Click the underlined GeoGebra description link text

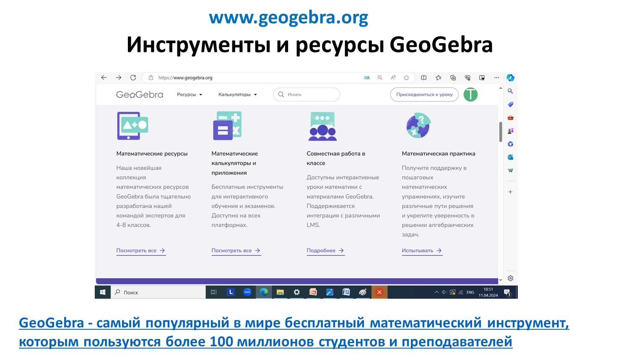(294, 332)
